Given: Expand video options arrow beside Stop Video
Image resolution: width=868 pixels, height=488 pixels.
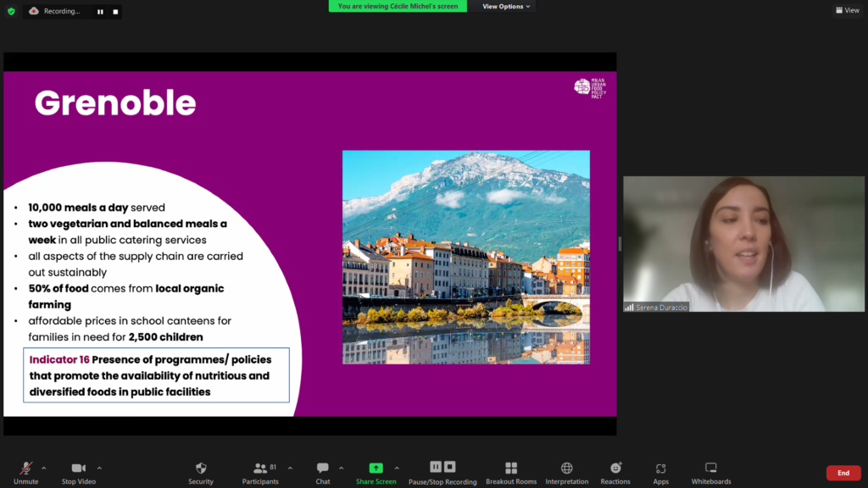Looking at the screenshot, I should pos(99,468).
